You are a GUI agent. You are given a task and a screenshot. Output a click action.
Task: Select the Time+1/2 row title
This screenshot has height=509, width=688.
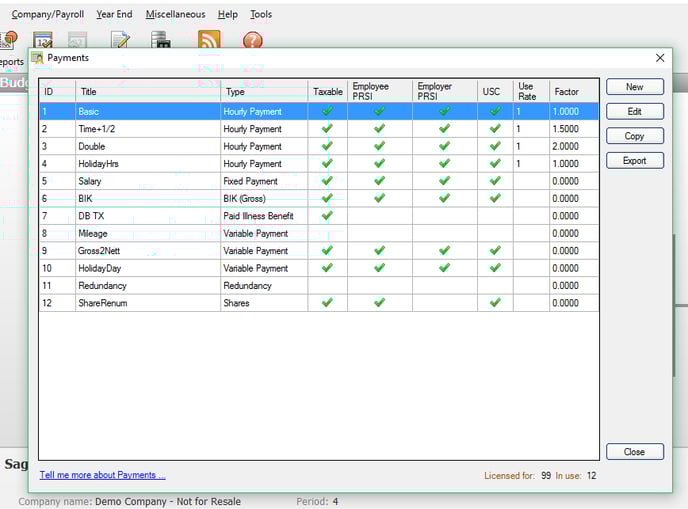point(97,129)
